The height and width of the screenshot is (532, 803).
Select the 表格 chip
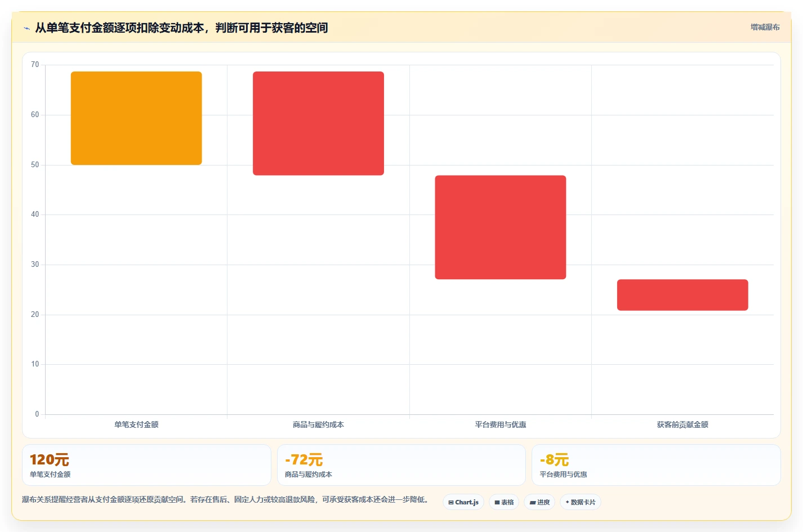coord(504,502)
